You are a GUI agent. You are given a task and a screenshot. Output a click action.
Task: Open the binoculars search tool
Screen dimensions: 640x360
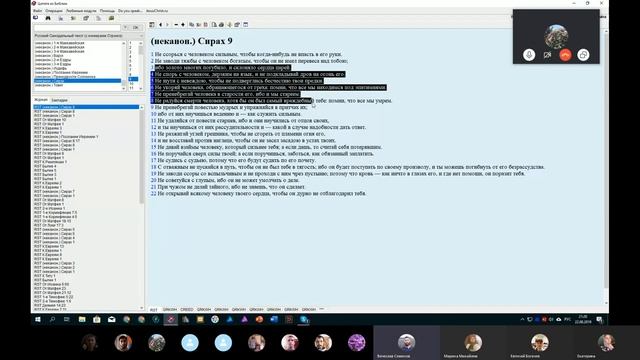[x=48, y=18]
